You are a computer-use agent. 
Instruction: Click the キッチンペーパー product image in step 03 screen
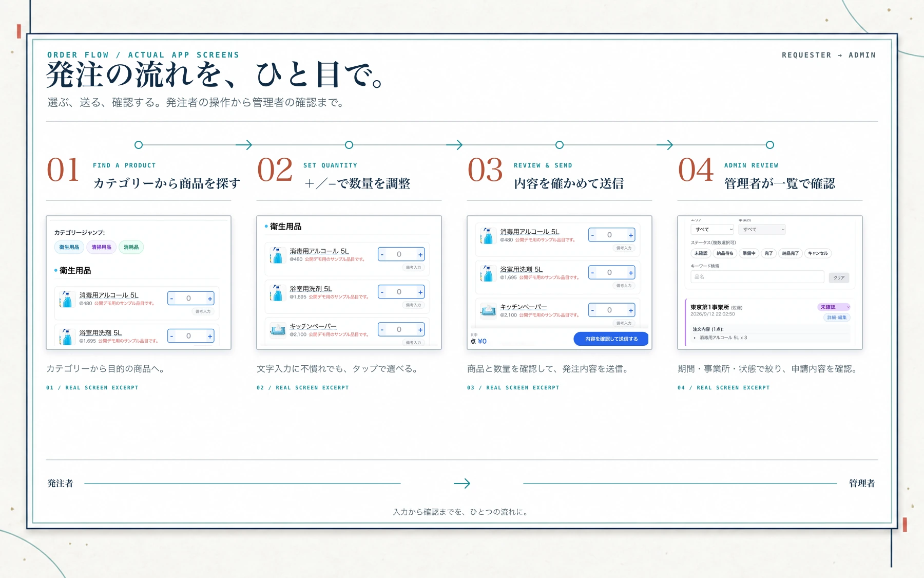tap(488, 310)
